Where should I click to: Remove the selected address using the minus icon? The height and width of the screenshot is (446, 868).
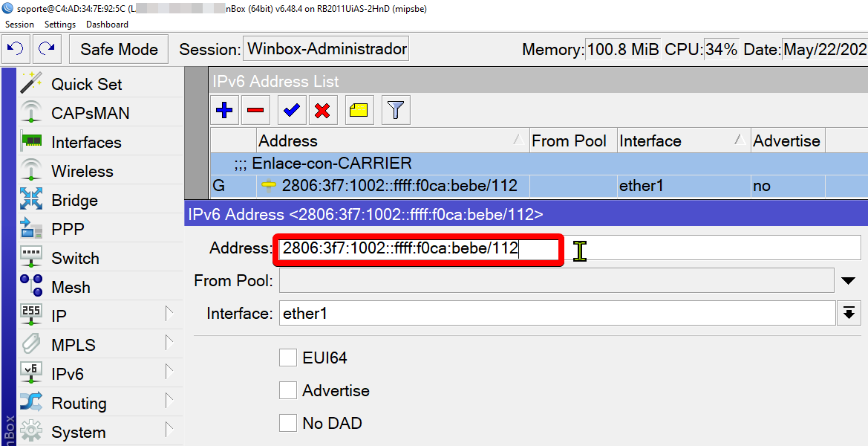[258, 109]
